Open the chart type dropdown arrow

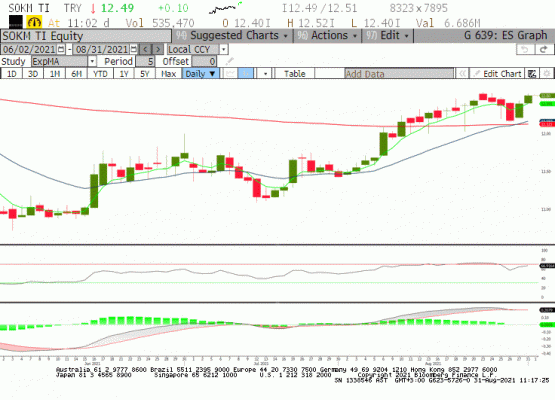click(x=265, y=74)
